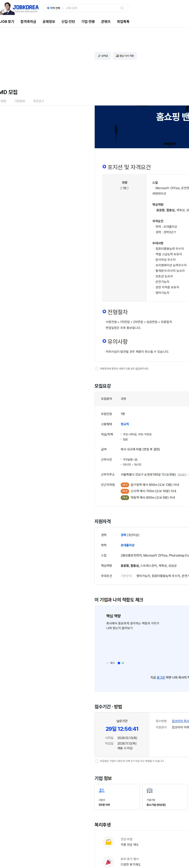Click the 포토샵 능숙자 preference item
Screen dimensions: 189x868
pyautogui.click(x=164, y=276)
